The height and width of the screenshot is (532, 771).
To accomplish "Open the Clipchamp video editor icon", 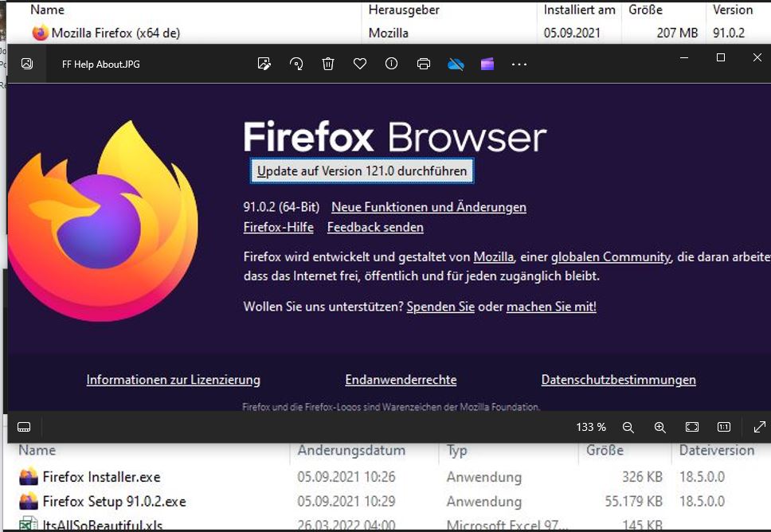I will coord(487,64).
